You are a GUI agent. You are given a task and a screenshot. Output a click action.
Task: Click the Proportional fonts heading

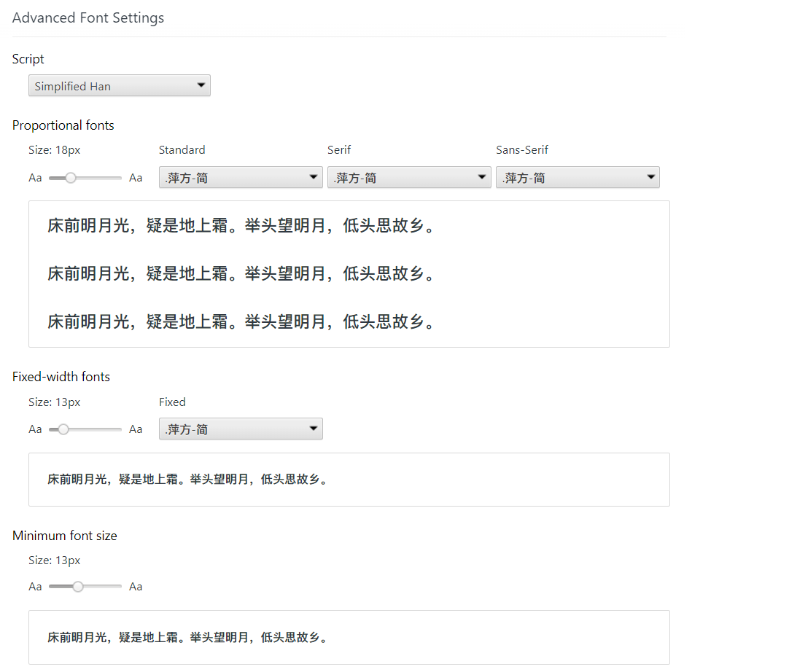[63, 125]
